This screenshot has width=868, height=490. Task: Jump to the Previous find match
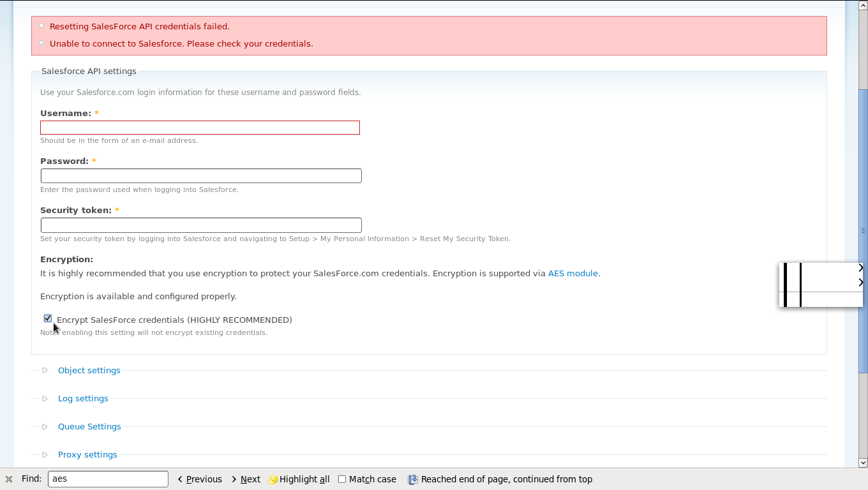199,479
